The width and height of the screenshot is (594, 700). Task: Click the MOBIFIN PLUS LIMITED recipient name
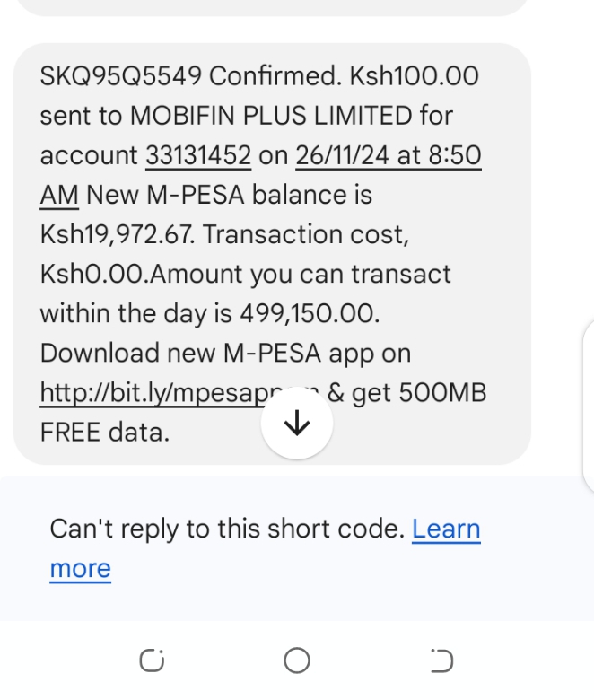[271, 116]
